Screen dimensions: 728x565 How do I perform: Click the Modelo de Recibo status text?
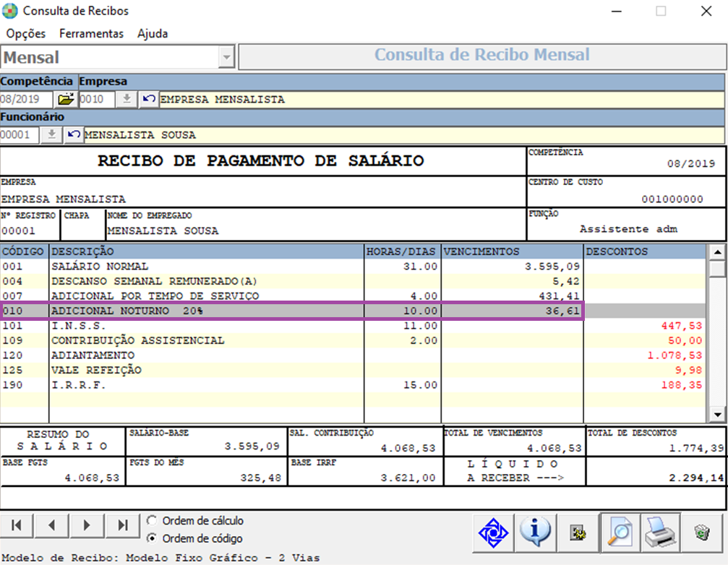tap(160, 558)
